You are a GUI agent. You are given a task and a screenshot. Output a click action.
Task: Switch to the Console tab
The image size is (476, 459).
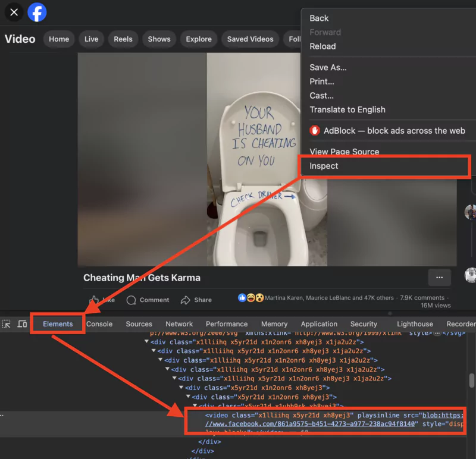99,323
